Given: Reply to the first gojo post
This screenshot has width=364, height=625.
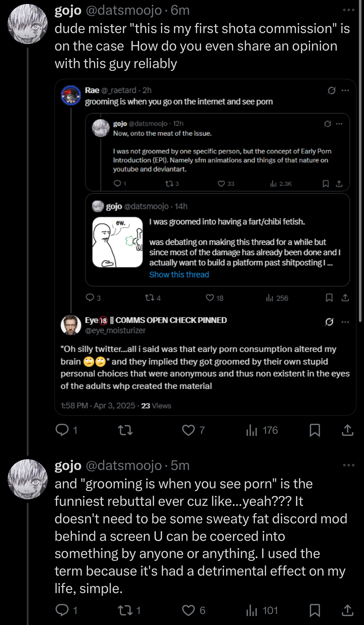Looking at the screenshot, I should (x=62, y=430).
